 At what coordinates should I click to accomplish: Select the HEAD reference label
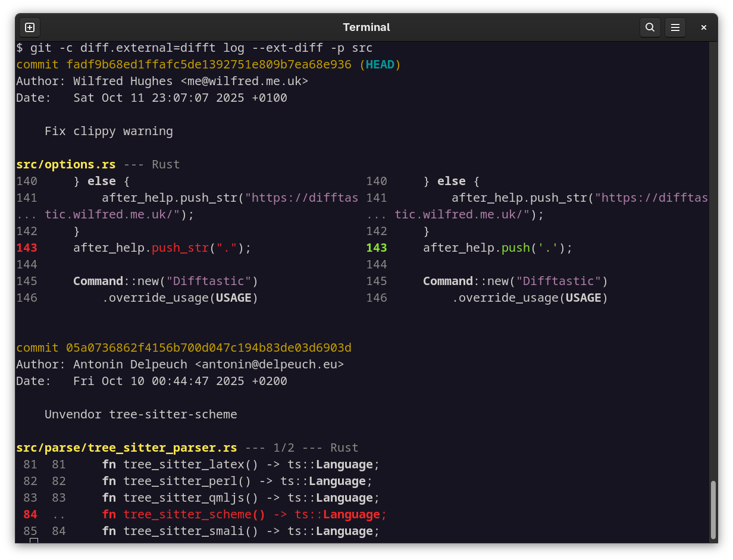(380, 64)
